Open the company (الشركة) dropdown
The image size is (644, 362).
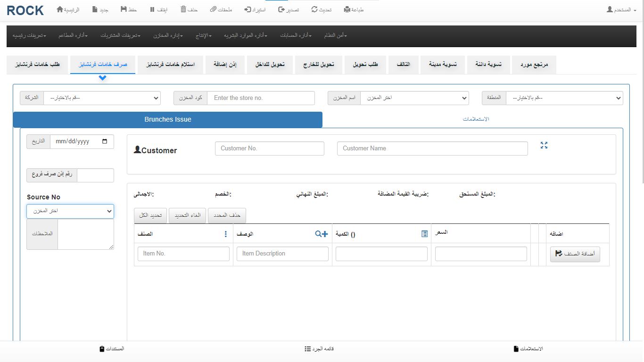point(102,98)
